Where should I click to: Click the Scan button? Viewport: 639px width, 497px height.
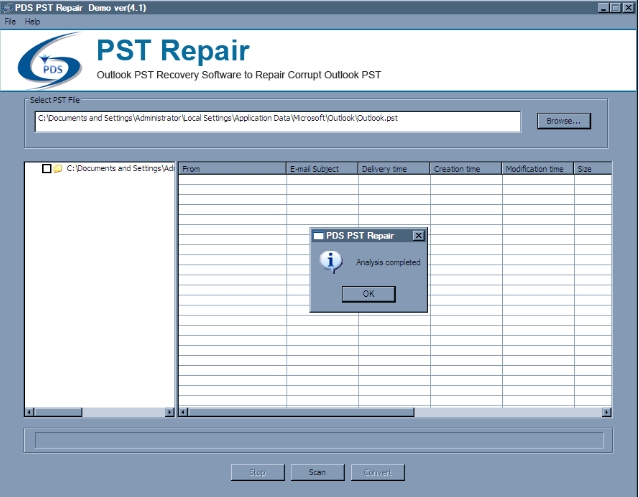[x=317, y=473]
